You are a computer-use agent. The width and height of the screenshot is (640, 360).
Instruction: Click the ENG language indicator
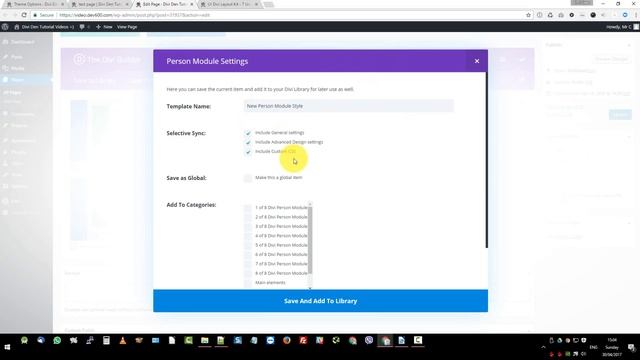point(593,347)
